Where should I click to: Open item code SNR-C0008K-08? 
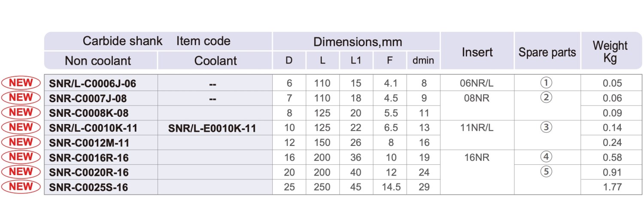pyautogui.click(x=89, y=113)
